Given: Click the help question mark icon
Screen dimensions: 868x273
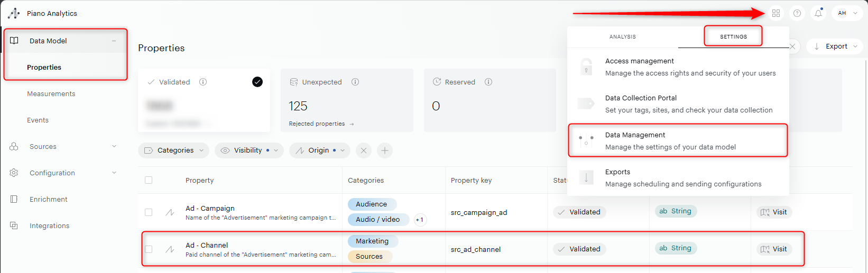Looking at the screenshot, I should pyautogui.click(x=797, y=13).
